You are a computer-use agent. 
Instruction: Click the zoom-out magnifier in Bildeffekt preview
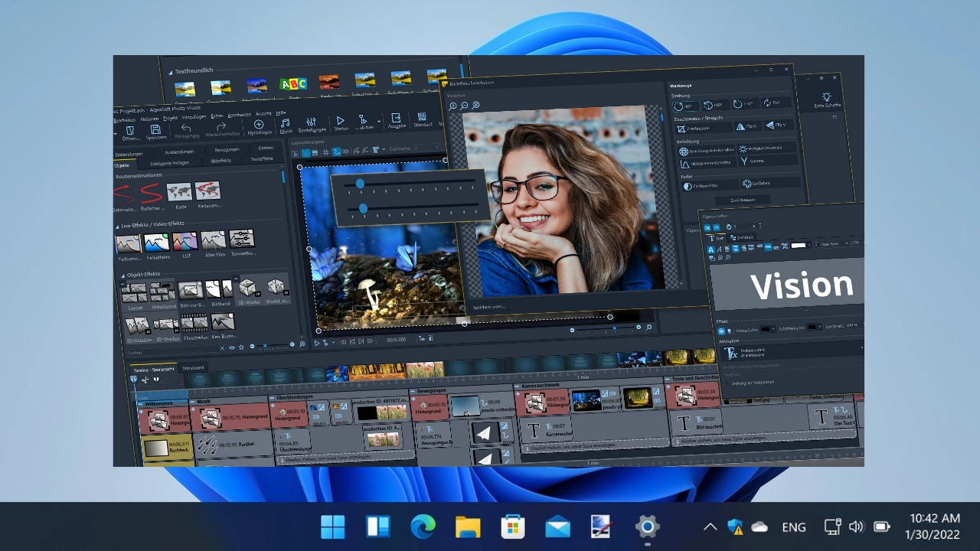point(465,106)
